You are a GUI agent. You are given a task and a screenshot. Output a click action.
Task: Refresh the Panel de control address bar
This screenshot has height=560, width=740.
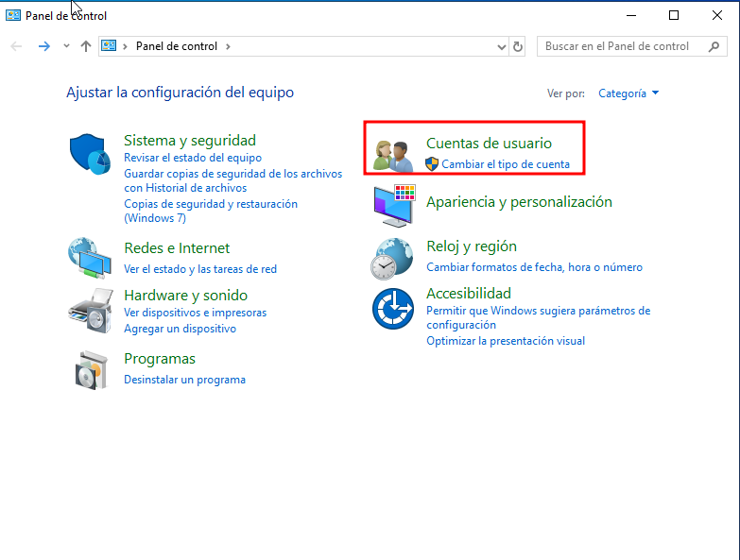point(518,46)
